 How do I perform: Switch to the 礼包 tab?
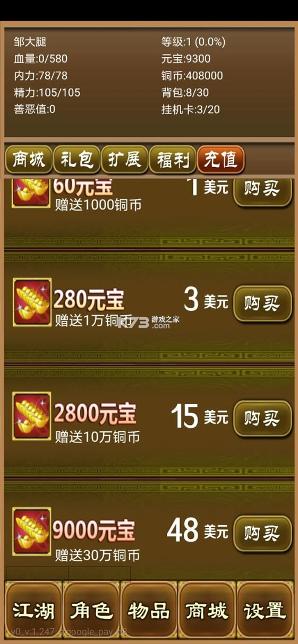point(76,159)
